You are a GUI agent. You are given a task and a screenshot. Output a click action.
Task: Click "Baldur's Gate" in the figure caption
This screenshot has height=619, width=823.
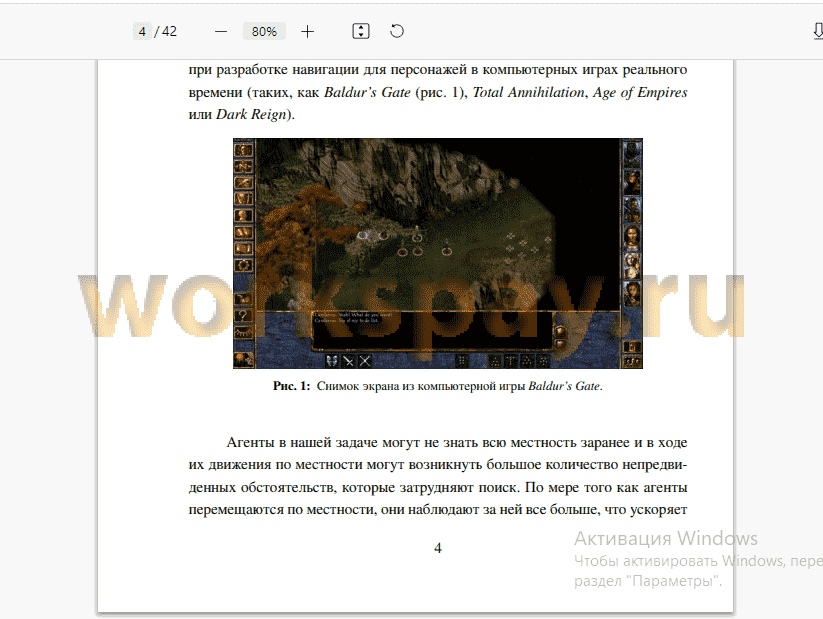564,386
